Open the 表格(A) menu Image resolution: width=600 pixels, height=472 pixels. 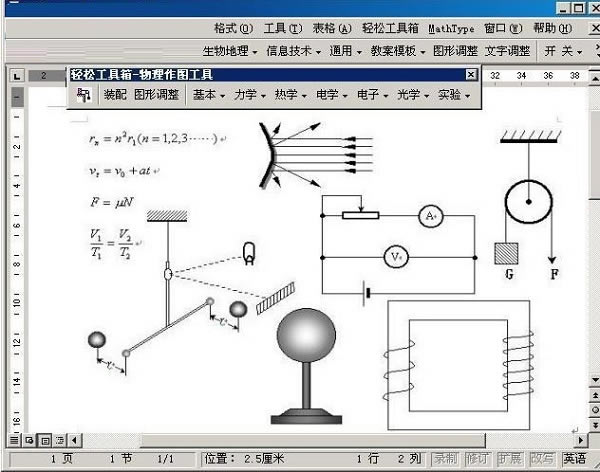332,28
